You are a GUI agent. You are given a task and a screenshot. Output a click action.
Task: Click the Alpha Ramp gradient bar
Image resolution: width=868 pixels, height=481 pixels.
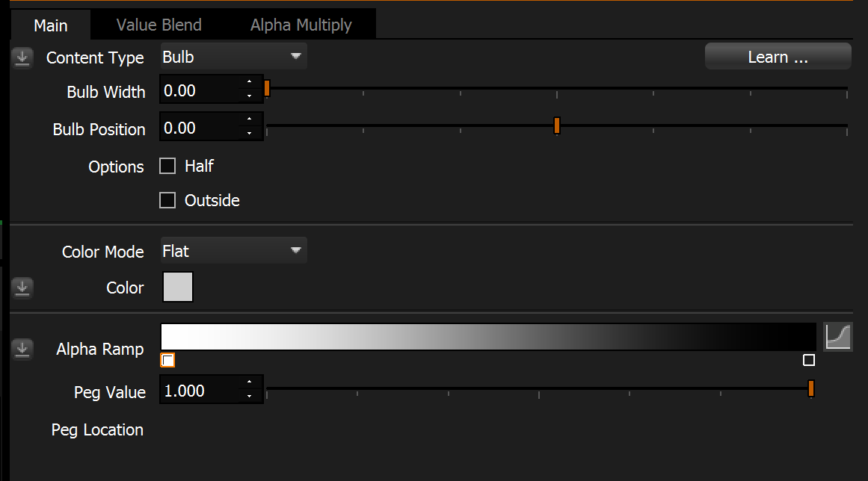click(x=487, y=337)
